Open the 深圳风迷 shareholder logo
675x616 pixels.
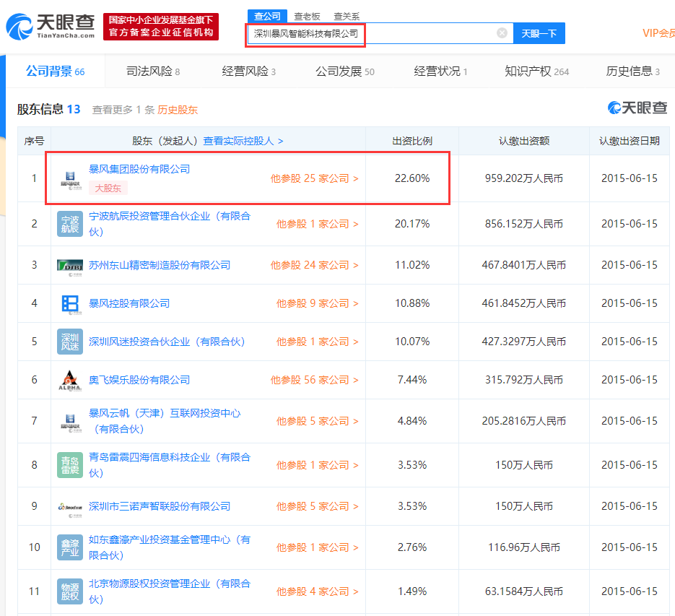pyautogui.click(x=70, y=342)
